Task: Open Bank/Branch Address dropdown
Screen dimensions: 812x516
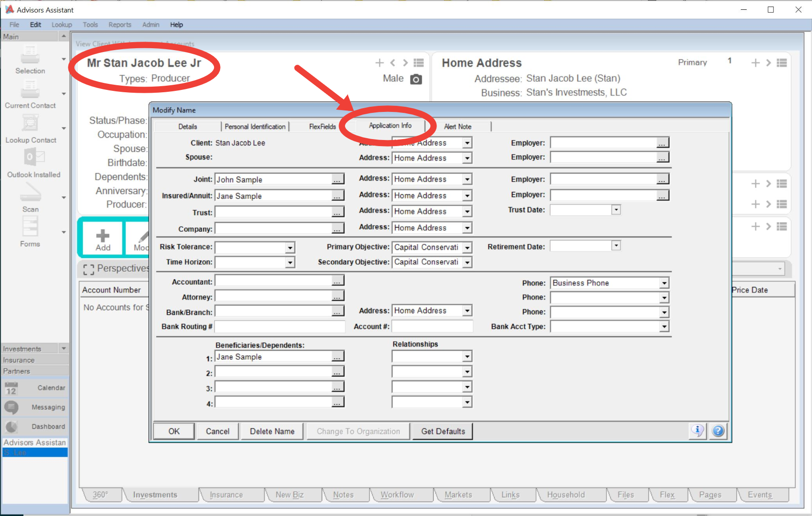Action: click(x=467, y=310)
